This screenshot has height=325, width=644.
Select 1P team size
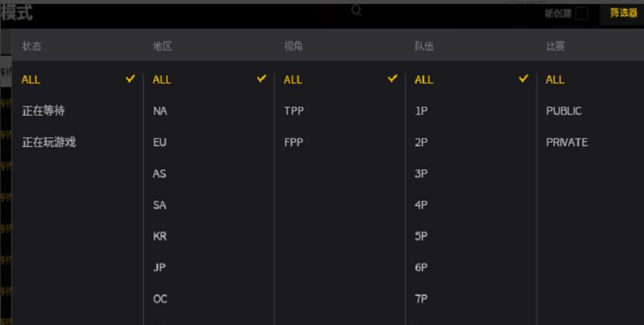click(421, 110)
